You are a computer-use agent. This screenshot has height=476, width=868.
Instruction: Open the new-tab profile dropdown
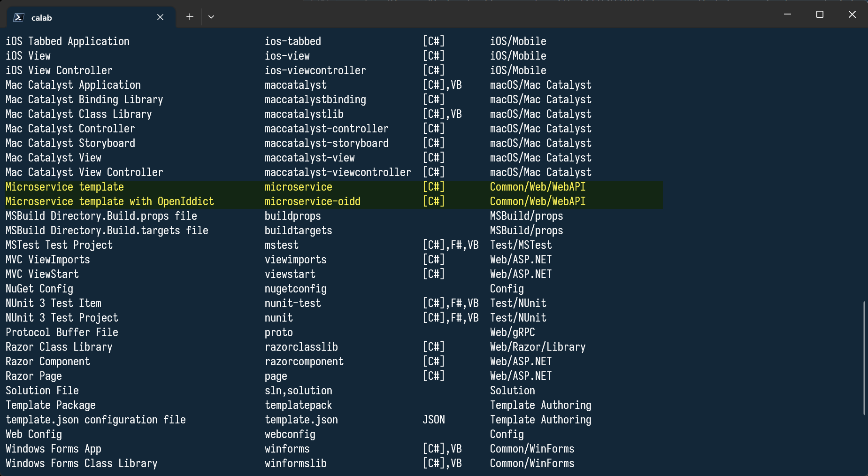point(211,17)
